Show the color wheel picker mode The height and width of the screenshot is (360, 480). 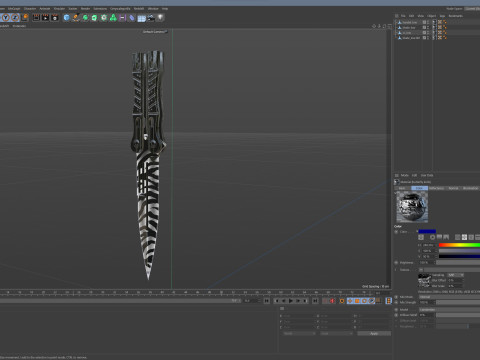tap(433, 237)
